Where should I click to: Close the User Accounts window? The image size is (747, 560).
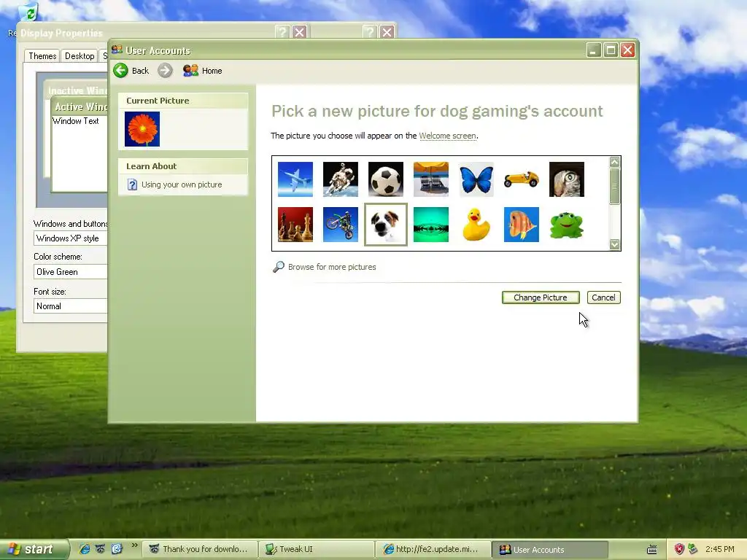point(627,50)
